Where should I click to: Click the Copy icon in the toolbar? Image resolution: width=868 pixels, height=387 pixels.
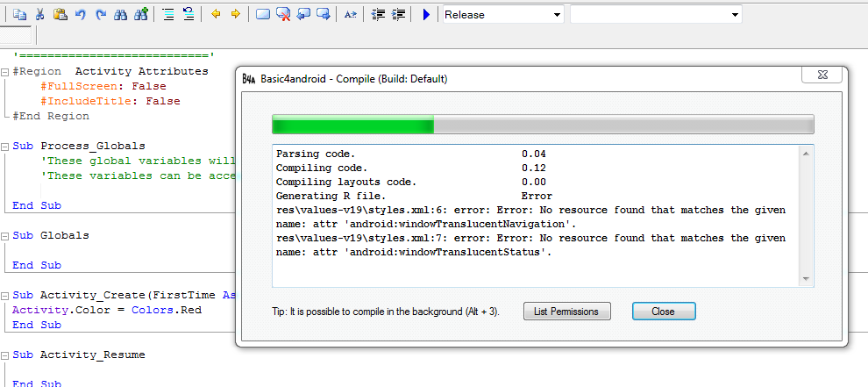[x=20, y=15]
